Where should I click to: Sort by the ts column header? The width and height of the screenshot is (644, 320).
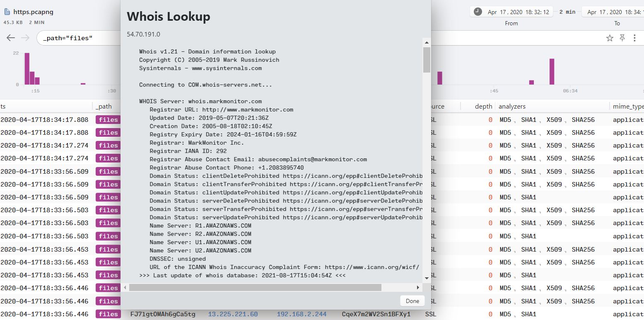click(x=3, y=107)
